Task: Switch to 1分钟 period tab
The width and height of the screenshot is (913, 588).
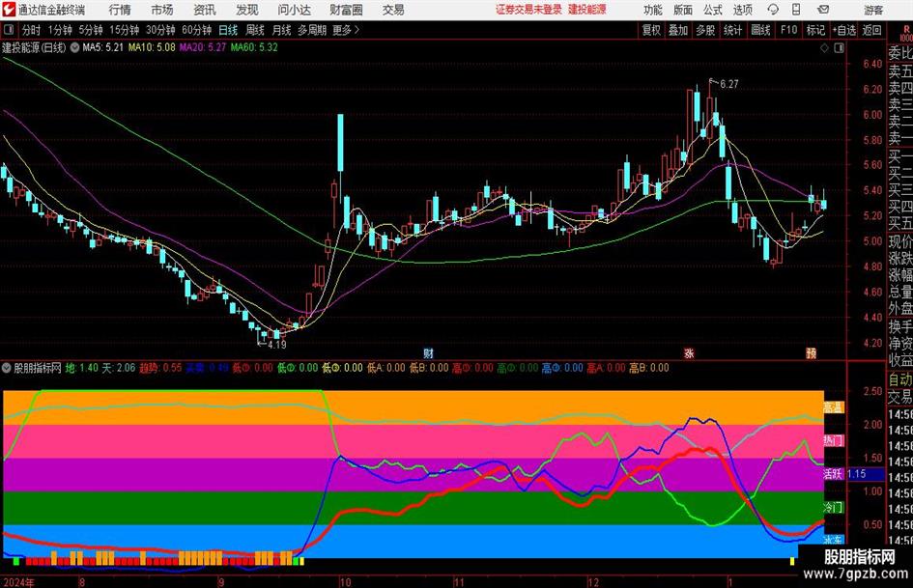Action: pyautogui.click(x=60, y=30)
